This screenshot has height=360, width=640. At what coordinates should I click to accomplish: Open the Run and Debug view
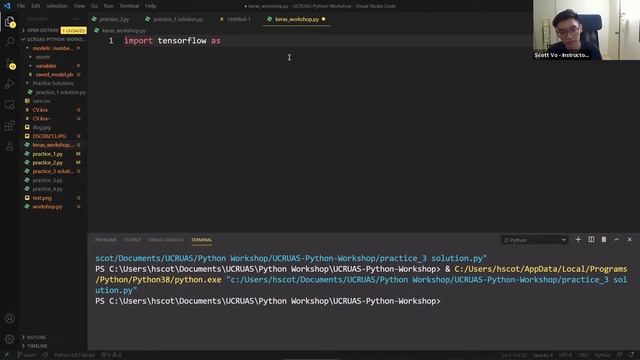point(9,84)
